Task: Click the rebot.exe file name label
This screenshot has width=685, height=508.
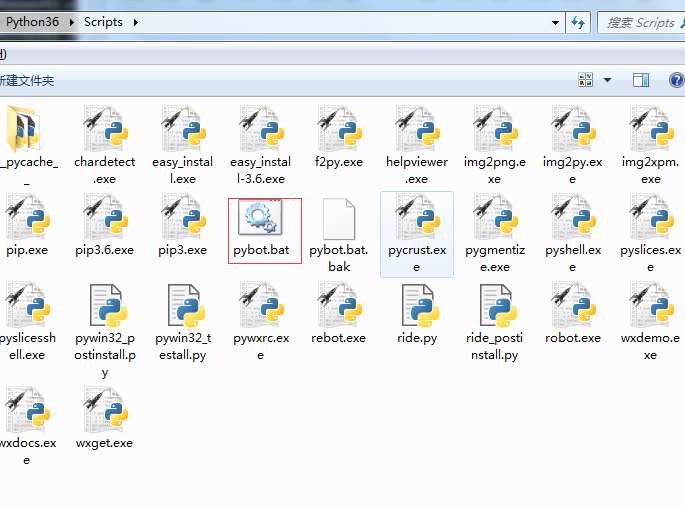Action: (339, 338)
